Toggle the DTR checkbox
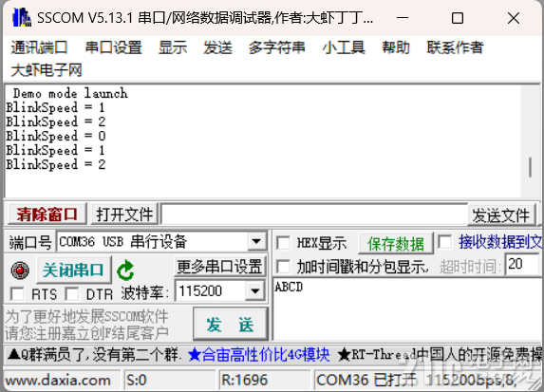544x392 pixels. click(72, 294)
